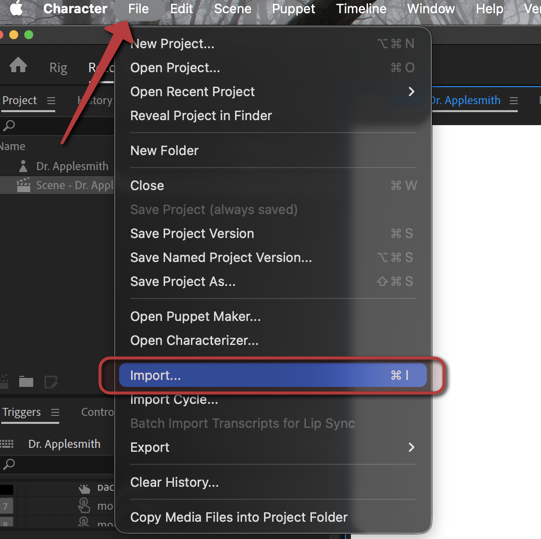Open the Dr. Applesmith scene panel menu

(514, 101)
